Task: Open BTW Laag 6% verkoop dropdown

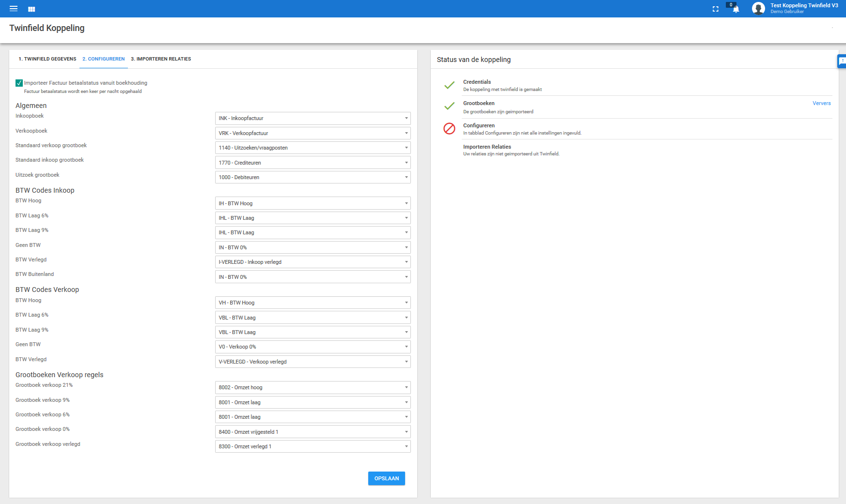Action: click(313, 318)
